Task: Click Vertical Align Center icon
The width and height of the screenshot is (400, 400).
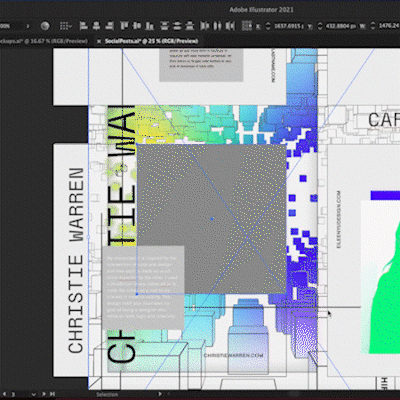Action: pyautogui.click(x=137, y=26)
